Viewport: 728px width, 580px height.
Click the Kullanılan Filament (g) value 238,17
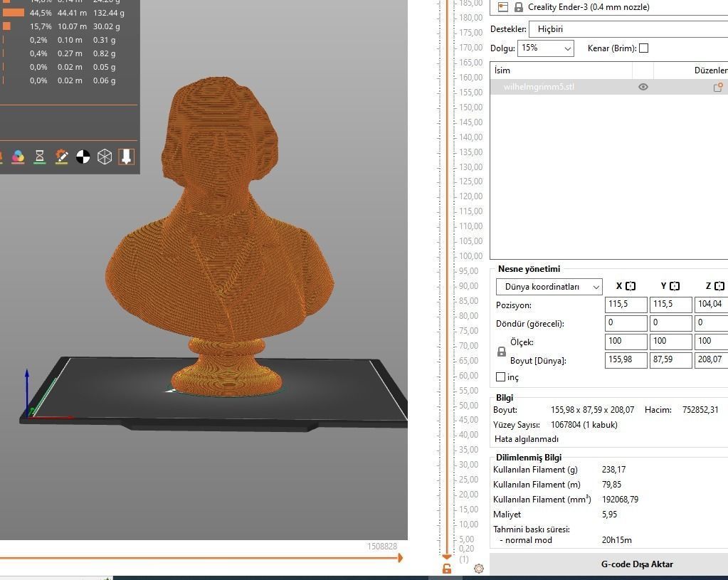(x=613, y=470)
